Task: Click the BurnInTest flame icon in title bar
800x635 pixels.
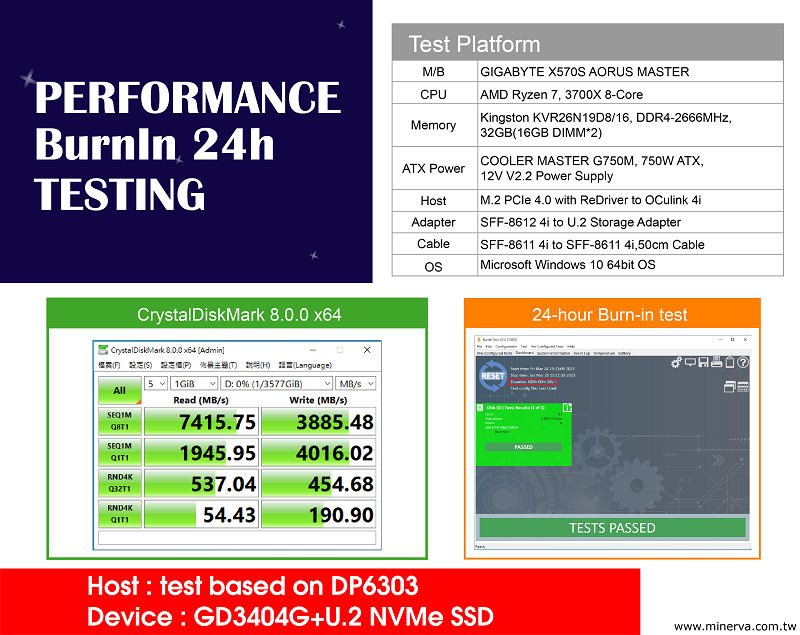Action: (479, 340)
